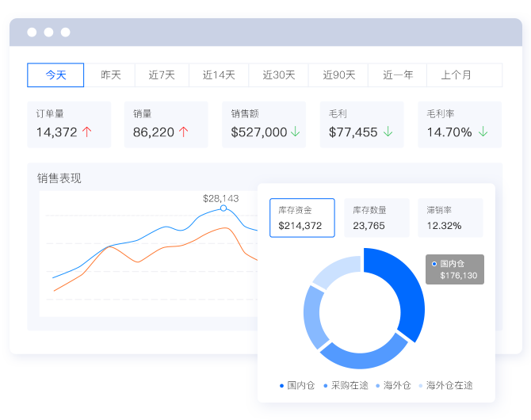Switch to the 近30天 tab
The height and width of the screenshot is (420, 531).
[x=278, y=75]
